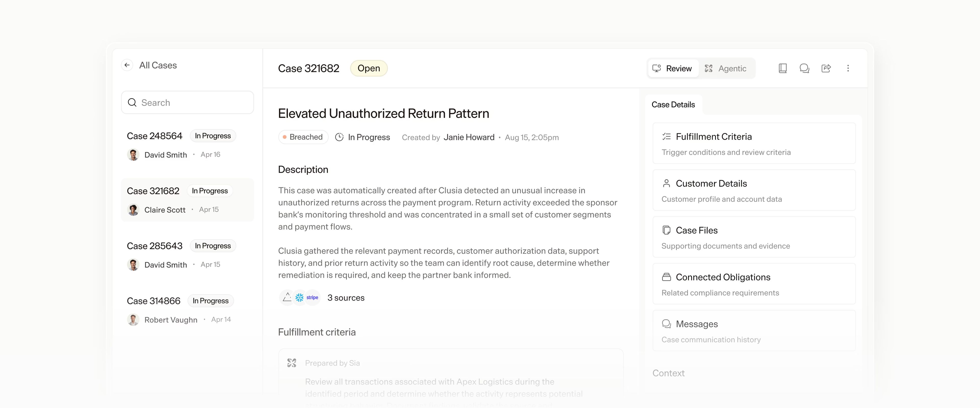
Task: Switch to Review mode
Action: (673, 68)
